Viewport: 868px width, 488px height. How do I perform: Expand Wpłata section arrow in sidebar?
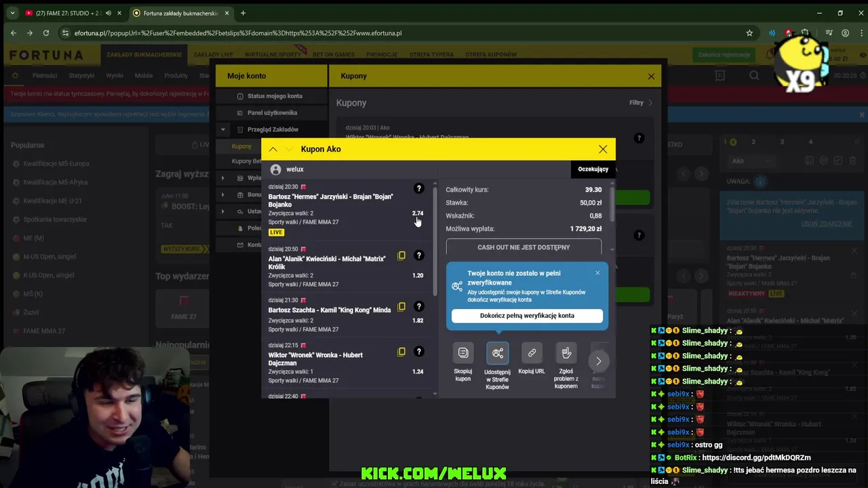tap(223, 178)
